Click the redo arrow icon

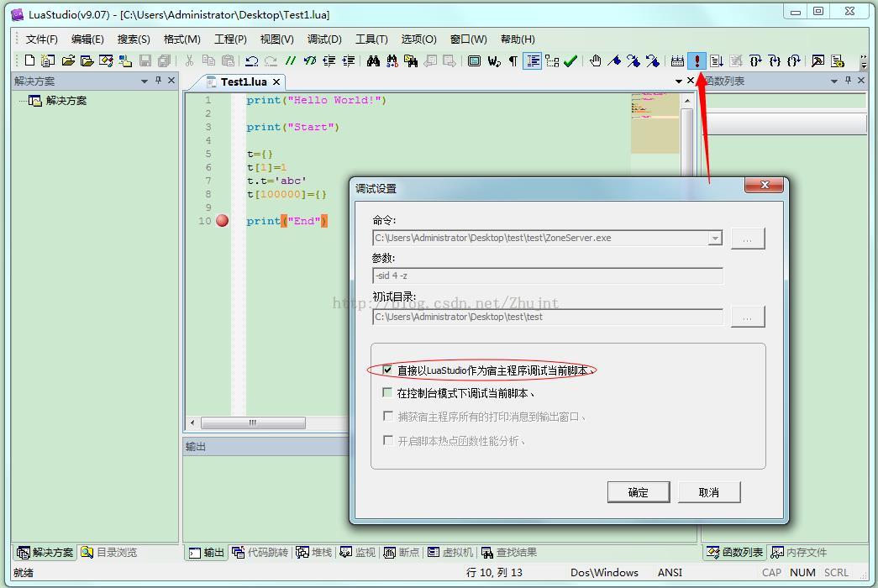point(271,60)
